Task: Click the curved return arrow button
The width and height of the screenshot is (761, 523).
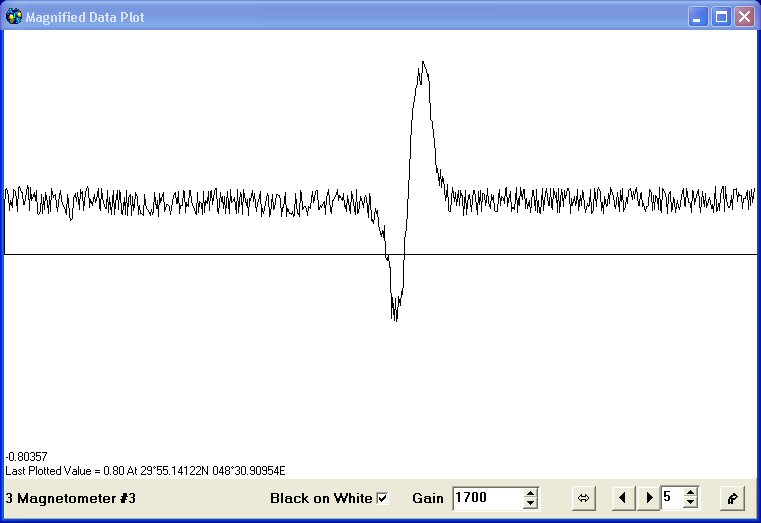Action: tap(732, 498)
